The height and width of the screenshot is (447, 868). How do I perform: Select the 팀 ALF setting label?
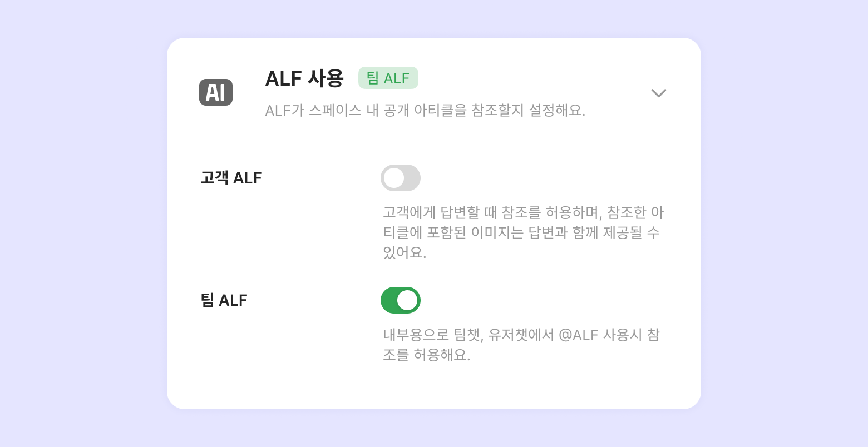(224, 301)
